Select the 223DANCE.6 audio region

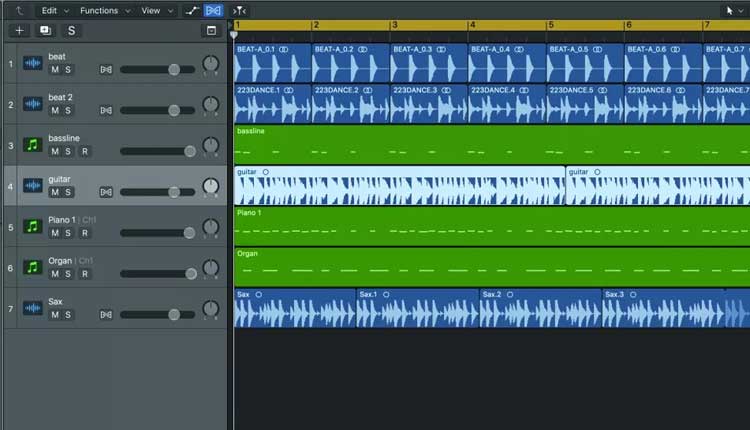coord(663,104)
